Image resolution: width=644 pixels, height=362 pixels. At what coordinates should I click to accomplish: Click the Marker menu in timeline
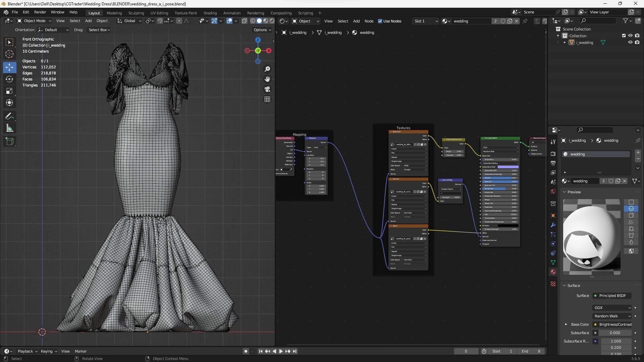(80, 351)
